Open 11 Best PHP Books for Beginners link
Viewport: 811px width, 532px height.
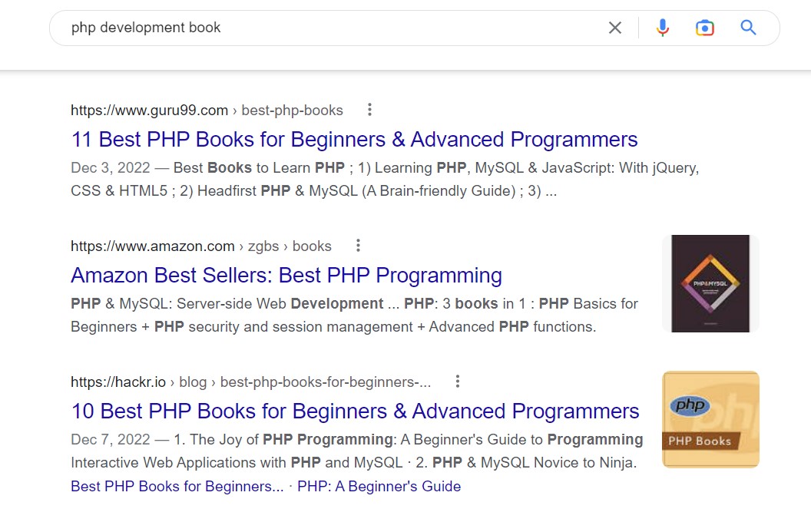(x=354, y=140)
